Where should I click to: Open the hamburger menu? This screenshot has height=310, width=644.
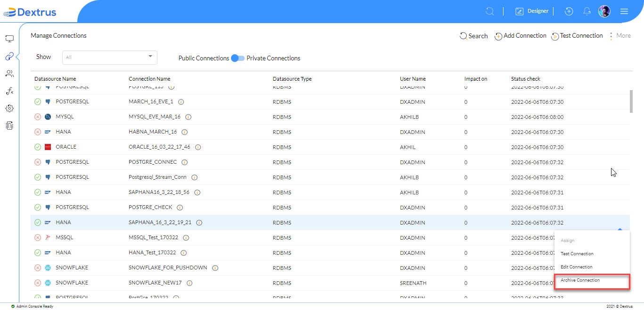(624, 11)
